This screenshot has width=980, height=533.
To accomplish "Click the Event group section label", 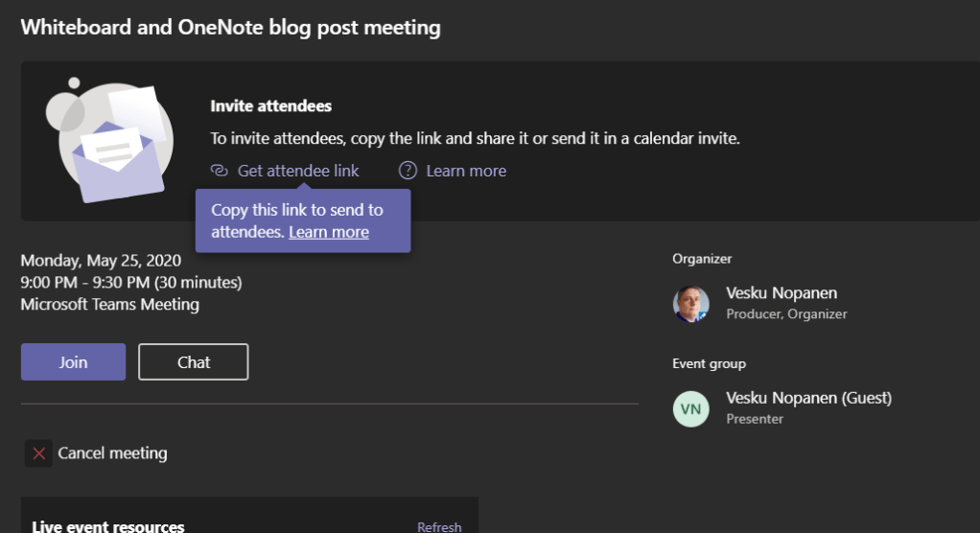I will pos(709,364).
